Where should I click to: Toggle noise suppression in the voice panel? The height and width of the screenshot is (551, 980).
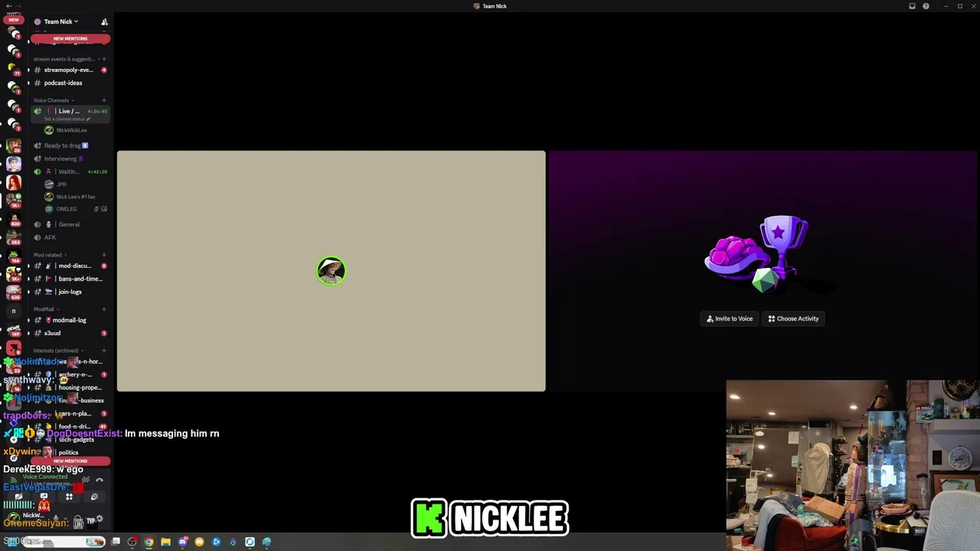tap(86, 480)
